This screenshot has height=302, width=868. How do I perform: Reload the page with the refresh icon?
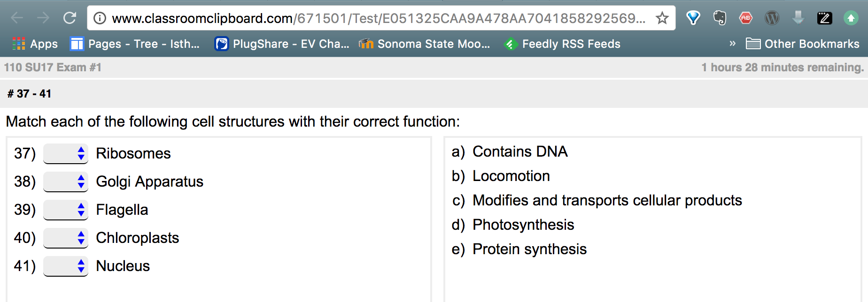point(70,18)
